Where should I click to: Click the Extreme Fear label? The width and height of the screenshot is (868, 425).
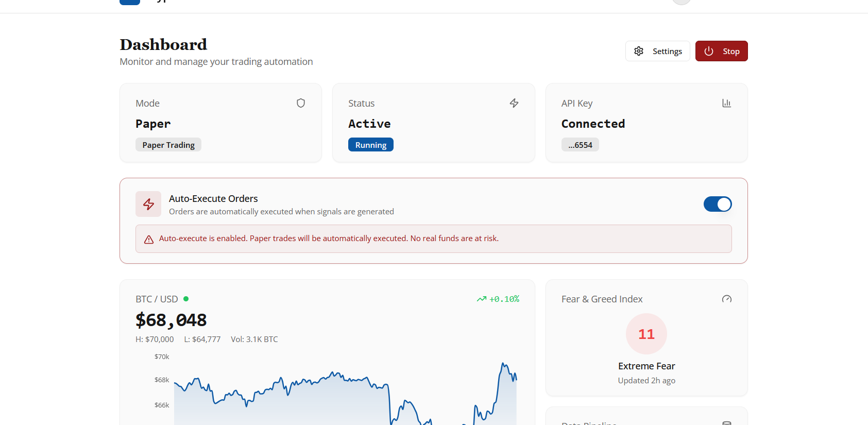646,366
